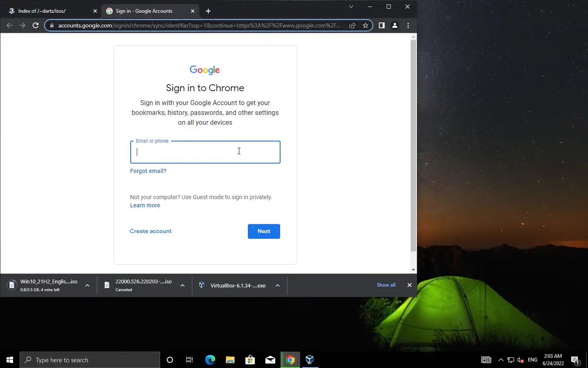The width and height of the screenshot is (588, 368).
Task: Click the lock site info icon
Action: tap(51, 25)
